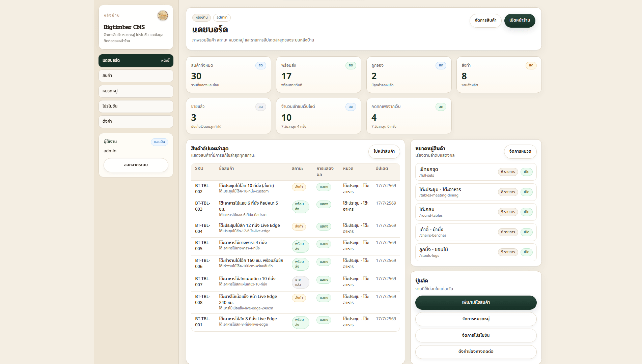
Task: Click the ไปหน้าสินค้า button
Action: 384,152
